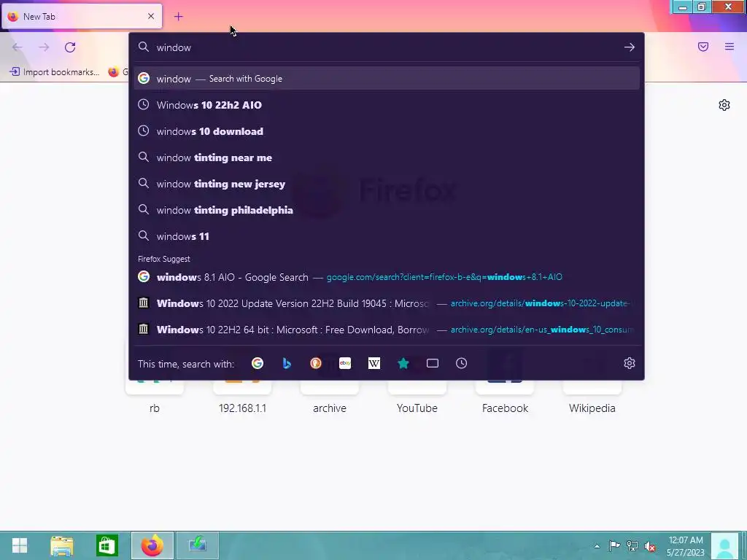Screen dimensions: 747x560
Task: Choose 'window tinting philadelphia' suggestion
Action: (x=387, y=210)
